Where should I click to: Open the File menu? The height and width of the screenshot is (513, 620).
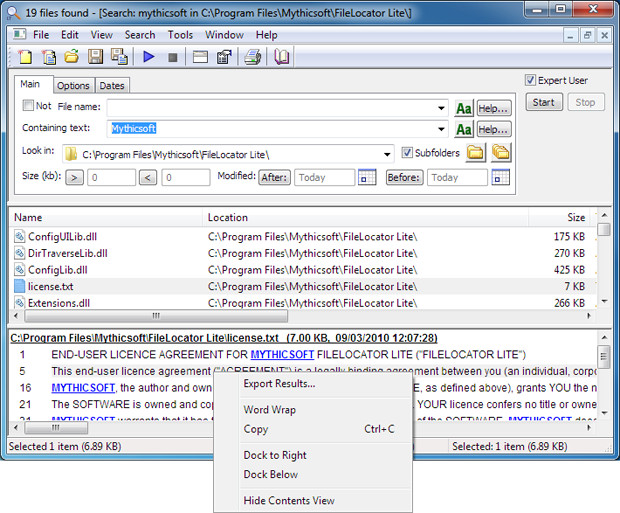click(x=41, y=35)
